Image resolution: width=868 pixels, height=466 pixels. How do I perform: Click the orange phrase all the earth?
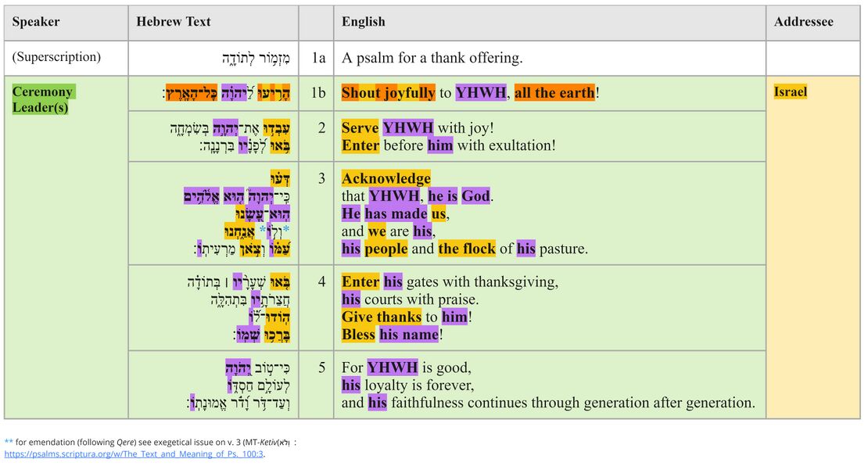pyautogui.click(x=554, y=93)
